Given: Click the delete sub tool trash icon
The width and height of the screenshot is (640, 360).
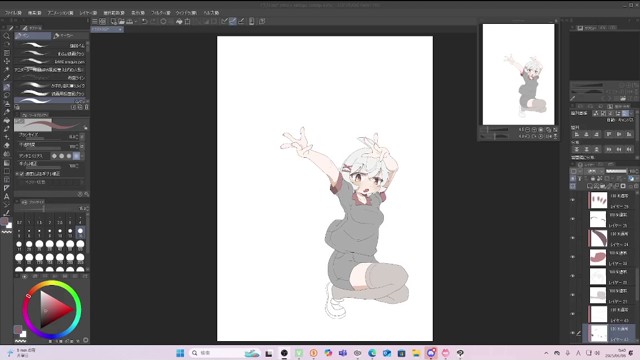Looking at the screenshot, I should point(86,107).
